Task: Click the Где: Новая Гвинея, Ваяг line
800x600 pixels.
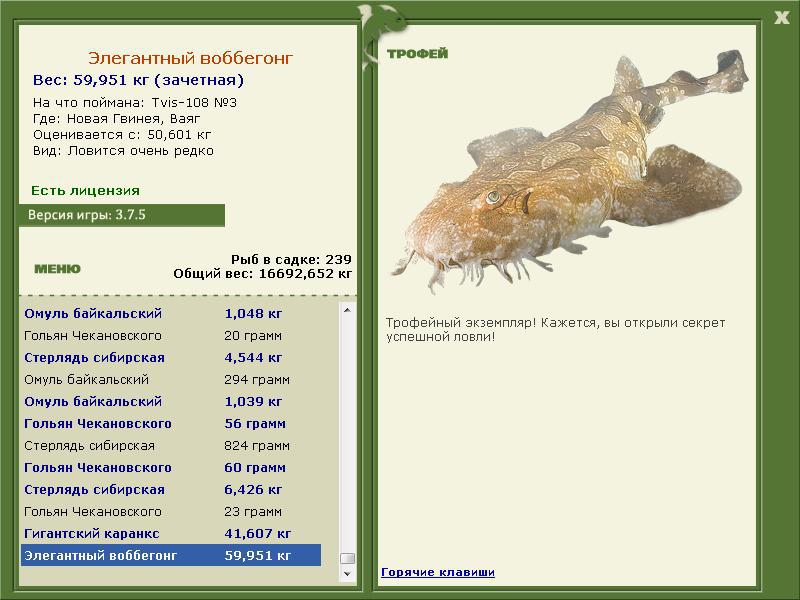Action: point(116,119)
